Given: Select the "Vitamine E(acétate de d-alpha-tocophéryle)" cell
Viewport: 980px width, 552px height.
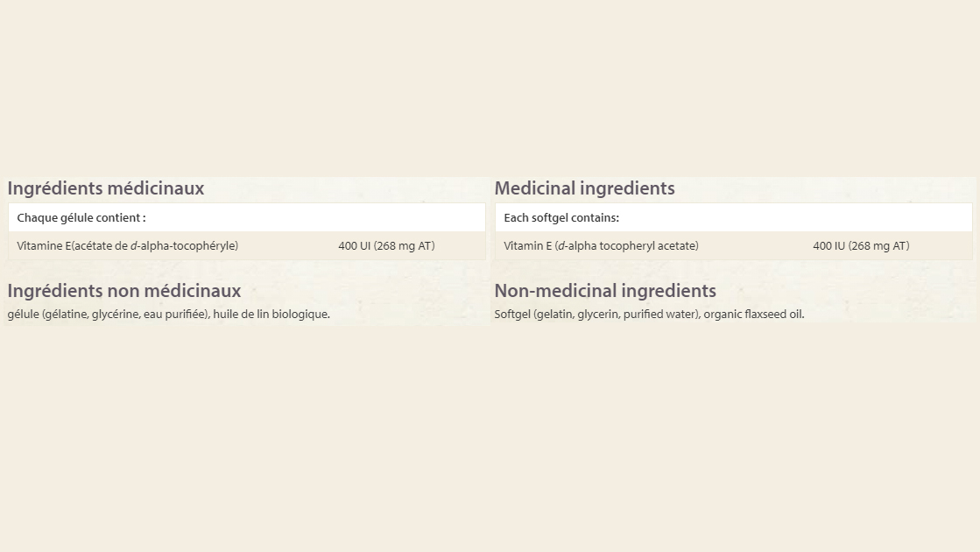Looking at the screenshot, I should [127, 246].
